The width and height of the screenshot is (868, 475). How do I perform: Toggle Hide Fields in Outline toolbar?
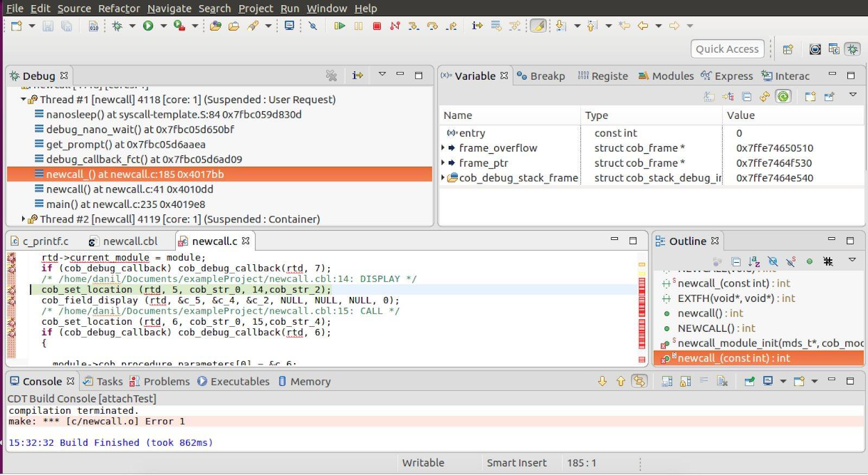[773, 262]
